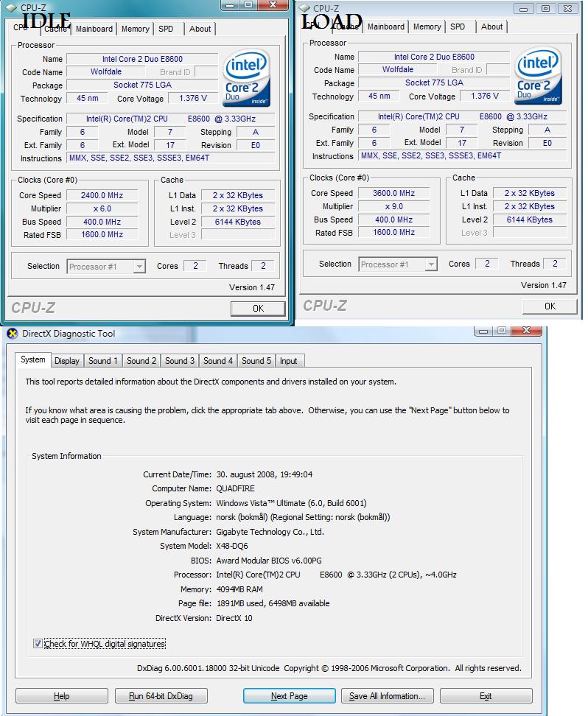
Task: Go to Next Page in DxDiag
Action: point(289,696)
